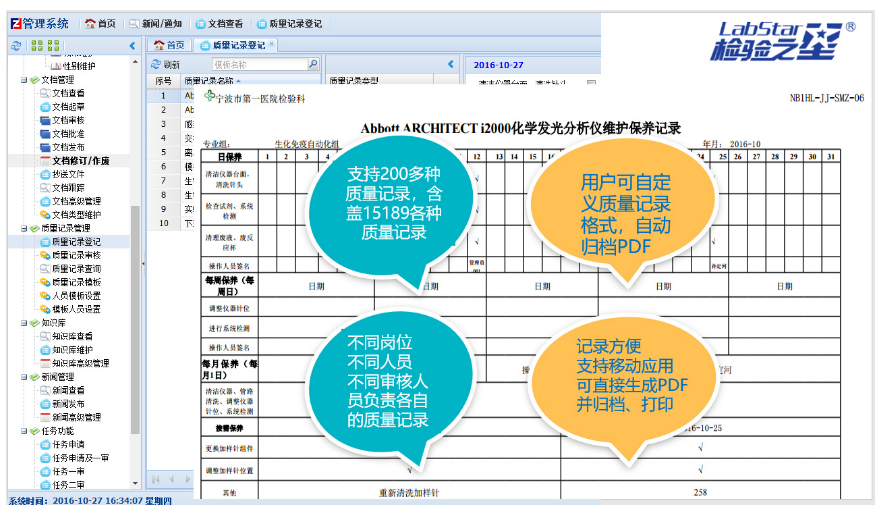This screenshot has width=879, height=510.
Task: Click the magnifier search icon beside 模板名称
Action: pos(313,64)
